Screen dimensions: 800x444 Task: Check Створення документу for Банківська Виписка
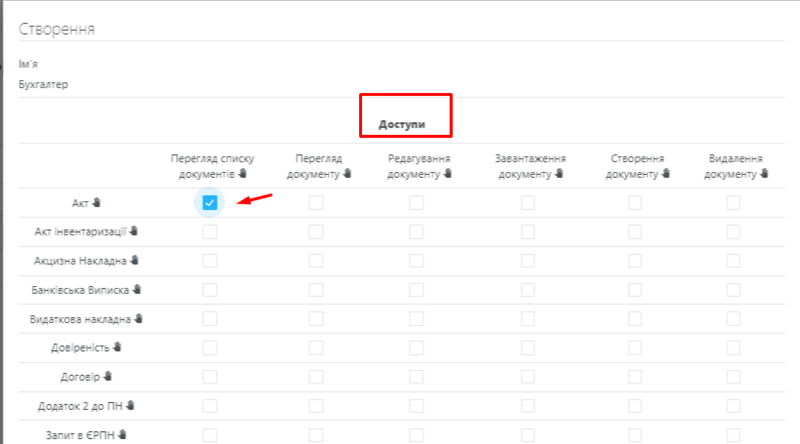tap(634, 290)
